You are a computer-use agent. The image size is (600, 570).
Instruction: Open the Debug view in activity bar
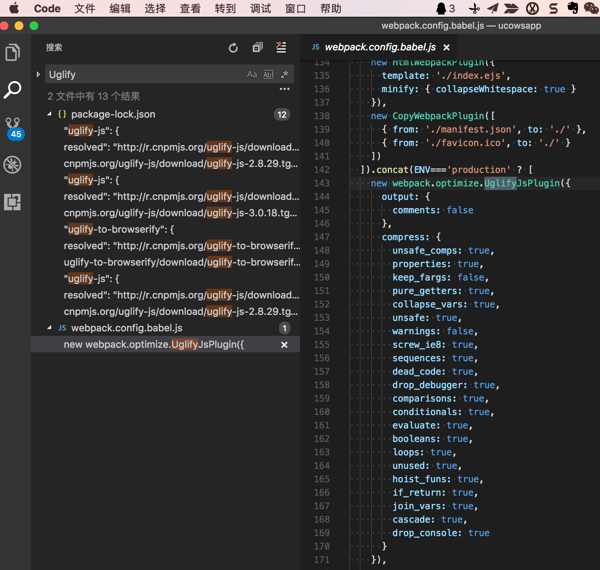pos(13,165)
